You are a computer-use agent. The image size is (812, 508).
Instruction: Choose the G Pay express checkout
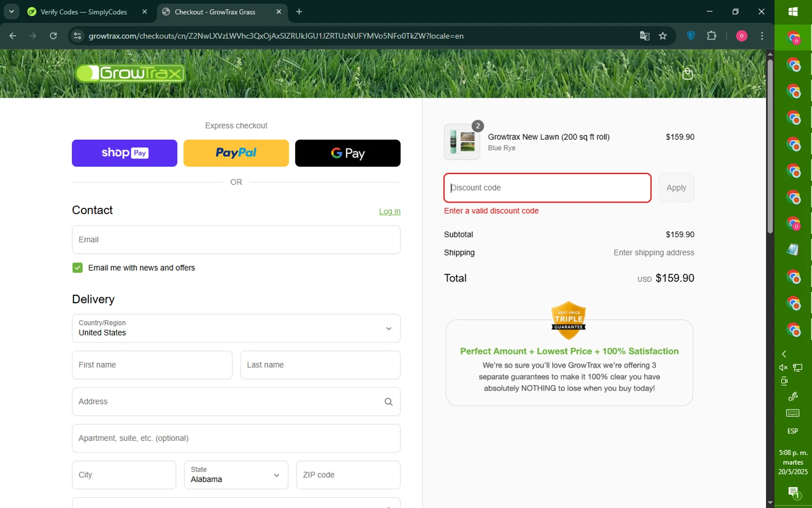348,153
